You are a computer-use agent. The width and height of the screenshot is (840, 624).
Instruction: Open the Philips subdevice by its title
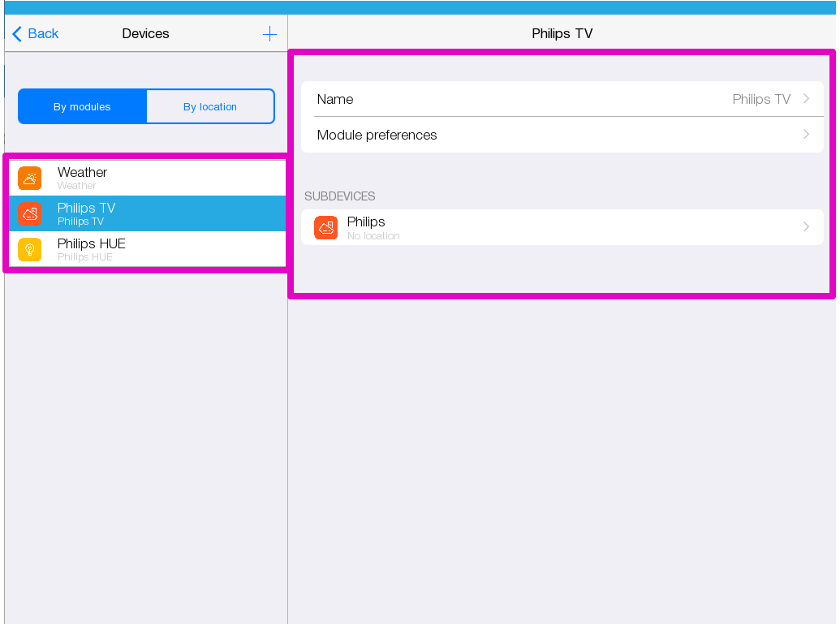366,222
